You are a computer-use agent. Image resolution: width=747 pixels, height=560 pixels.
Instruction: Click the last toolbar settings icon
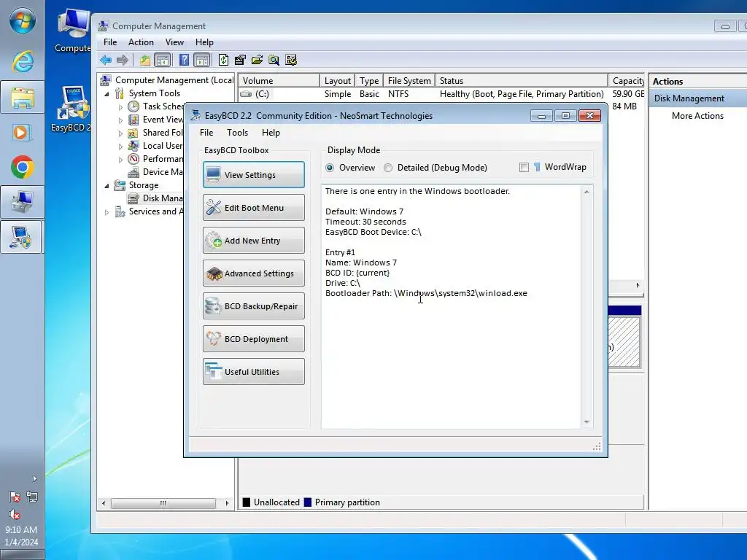pos(291,60)
